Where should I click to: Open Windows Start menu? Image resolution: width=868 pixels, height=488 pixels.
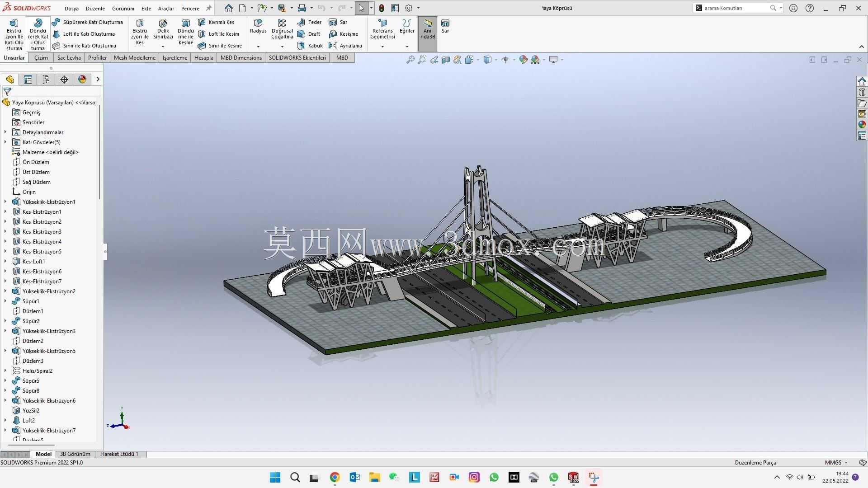(275, 477)
